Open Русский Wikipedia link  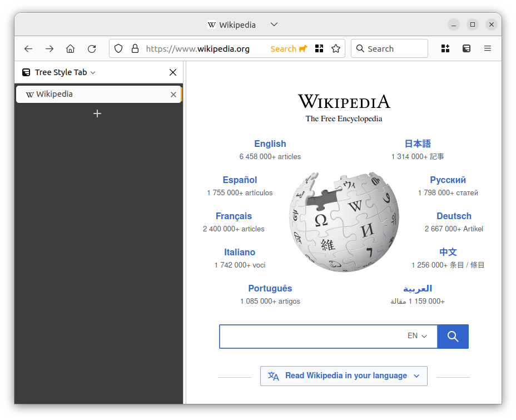[x=448, y=180]
